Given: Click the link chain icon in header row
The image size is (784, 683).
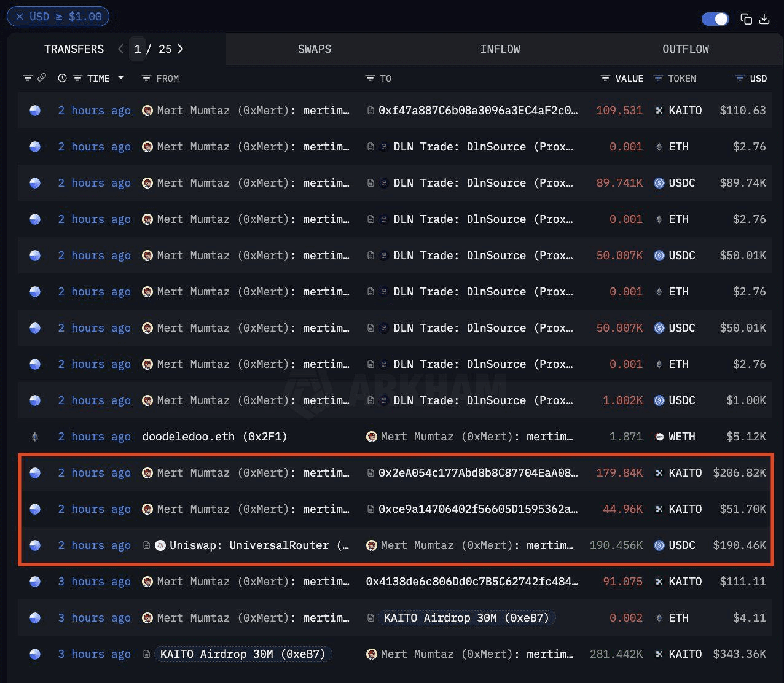Looking at the screenshot, I should click(x=42, y=78).
